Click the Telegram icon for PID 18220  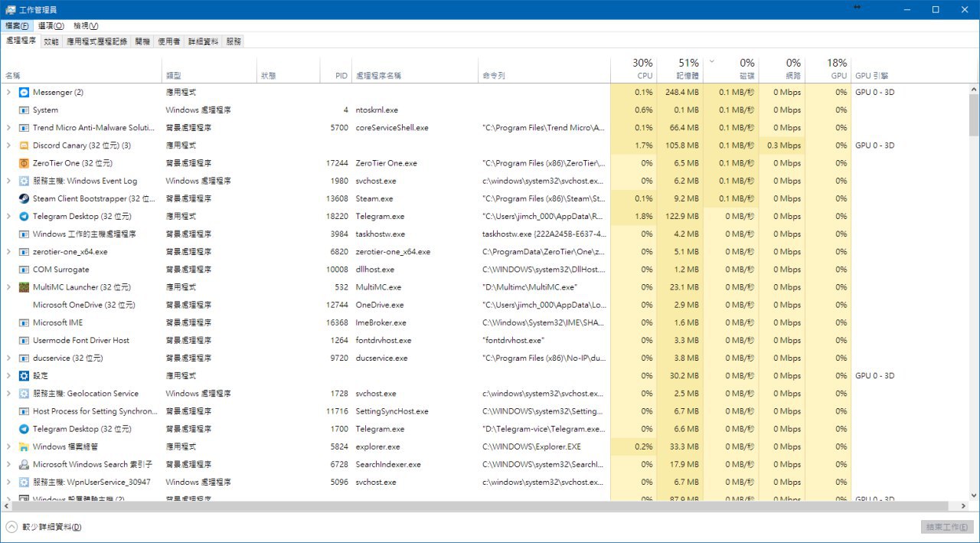tap(24, 217)
